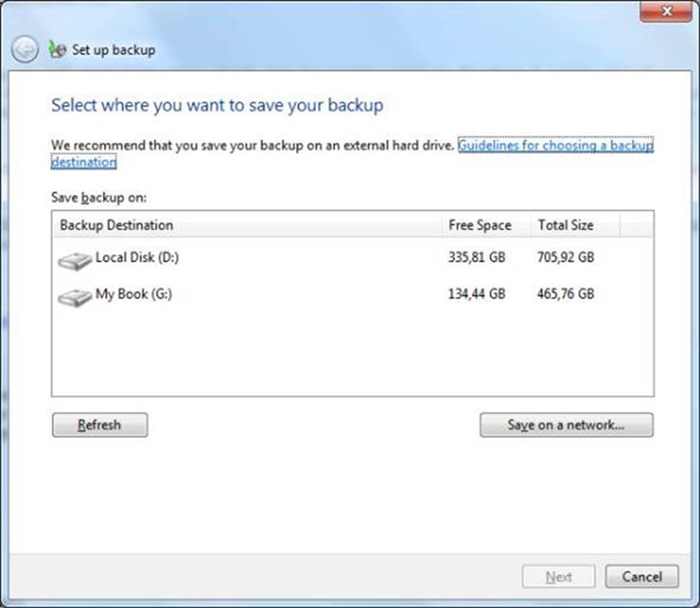The image size is (700, 608).
Task: Click the My Book (G:) drive icon
Action: 74,297
